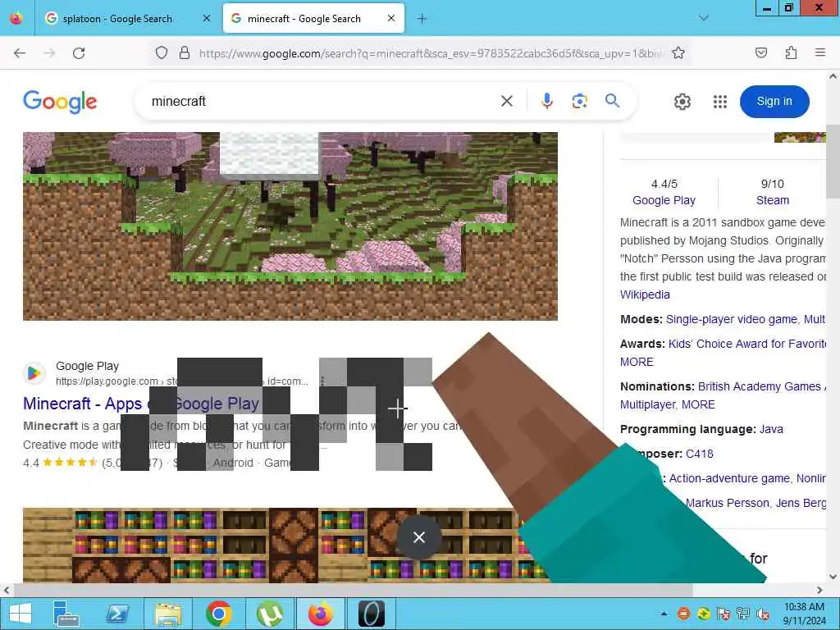
Task: Dismiss the Minecraft game overlay
Action: 419,536
